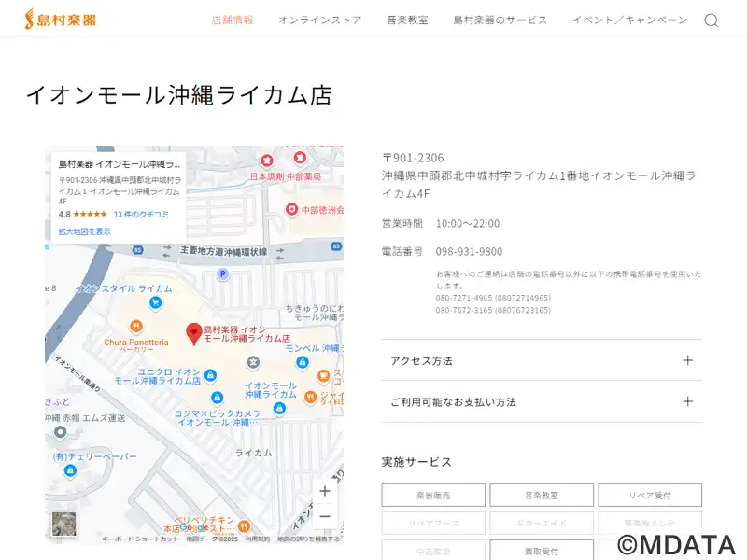
Task: Click the ジャイ restaurant marker on map
Action: coord(311,396)
